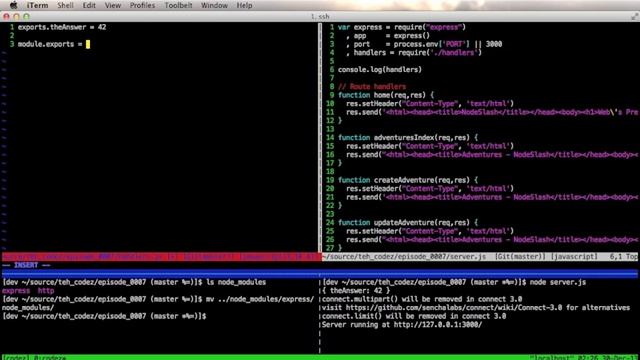This screenshot has width=640, height=360.
Task: Click the 'mv ../node_modules/express/' command
Action: (260, 299)
